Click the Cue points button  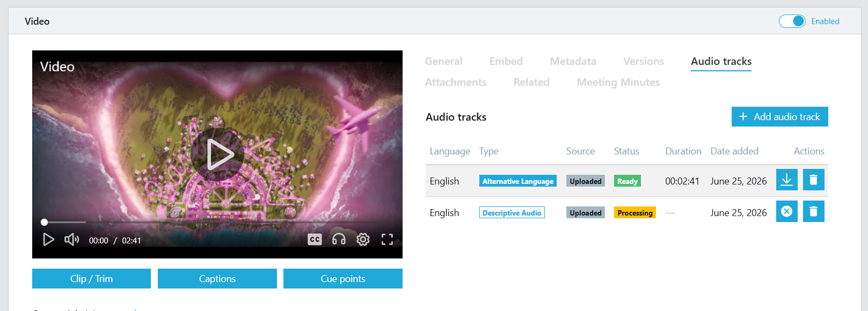pyautogui.click(x=343, y=278)
